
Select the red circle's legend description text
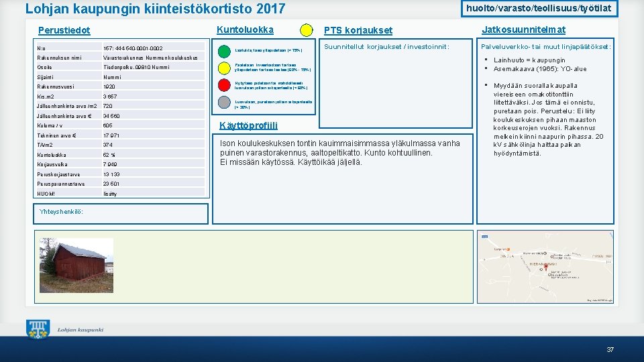pos(271,85)
